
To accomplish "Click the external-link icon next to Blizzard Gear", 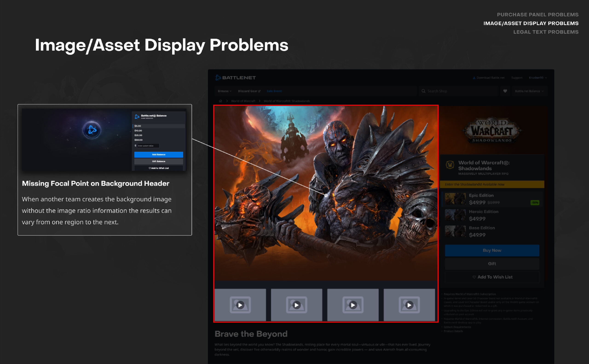I will pyautogui.click(x=259, y=91).
